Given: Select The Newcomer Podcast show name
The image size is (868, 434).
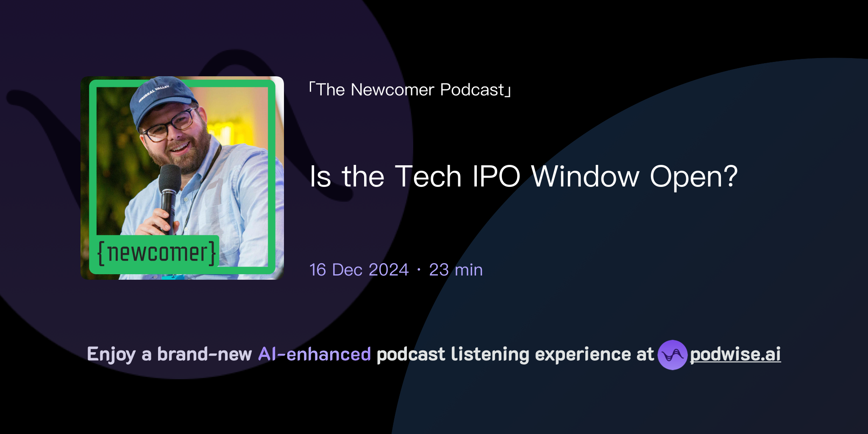Looking at the screenshot, I should [408, 90].
